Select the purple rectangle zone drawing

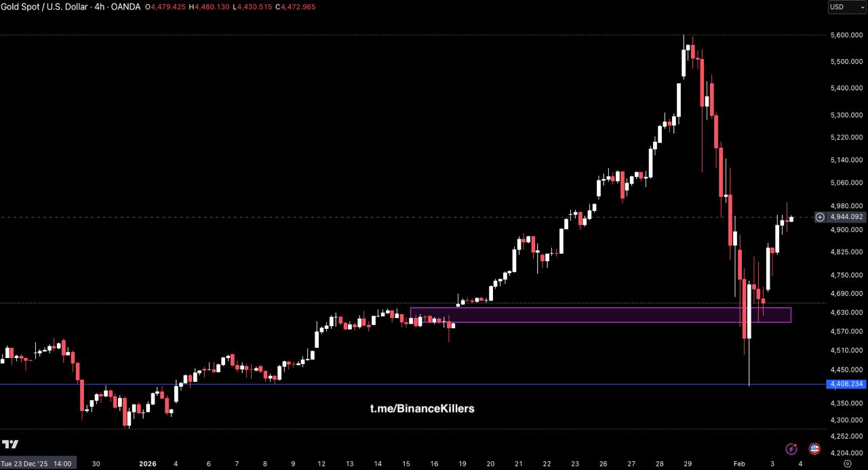click(600, 315)
